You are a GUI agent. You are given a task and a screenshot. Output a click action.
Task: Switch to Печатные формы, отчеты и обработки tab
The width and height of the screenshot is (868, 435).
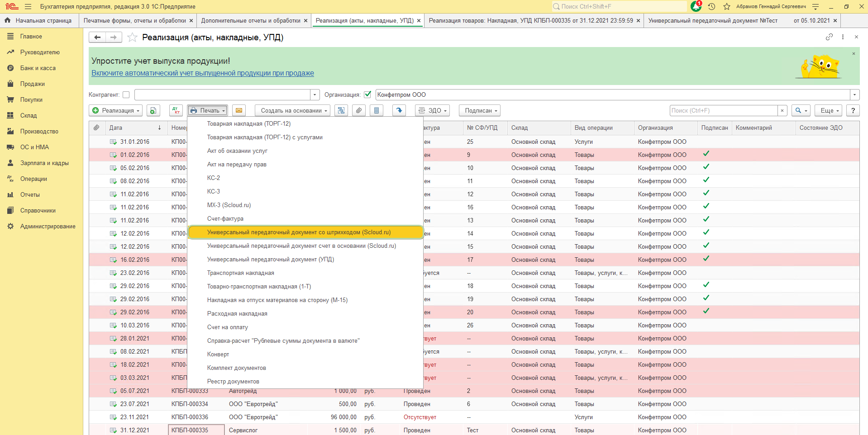135,20
